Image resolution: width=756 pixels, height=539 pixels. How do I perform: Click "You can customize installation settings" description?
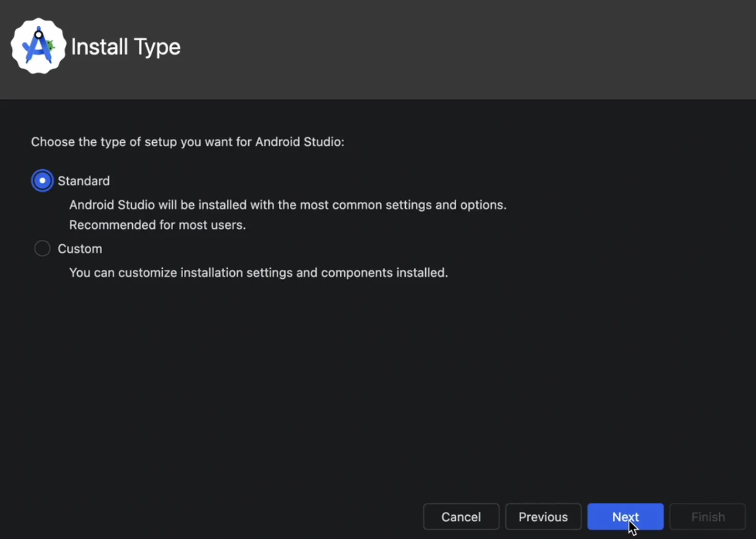coord(258,273)
